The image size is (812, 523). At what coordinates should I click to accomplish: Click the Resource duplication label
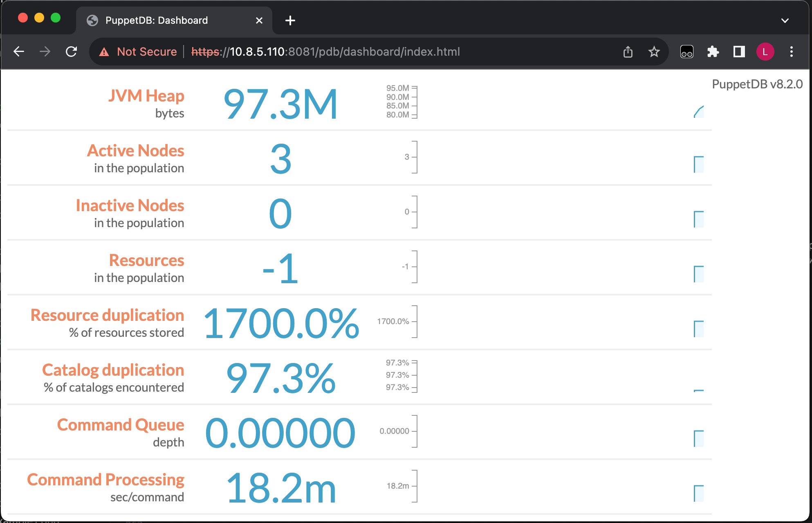tap(108, 315)
